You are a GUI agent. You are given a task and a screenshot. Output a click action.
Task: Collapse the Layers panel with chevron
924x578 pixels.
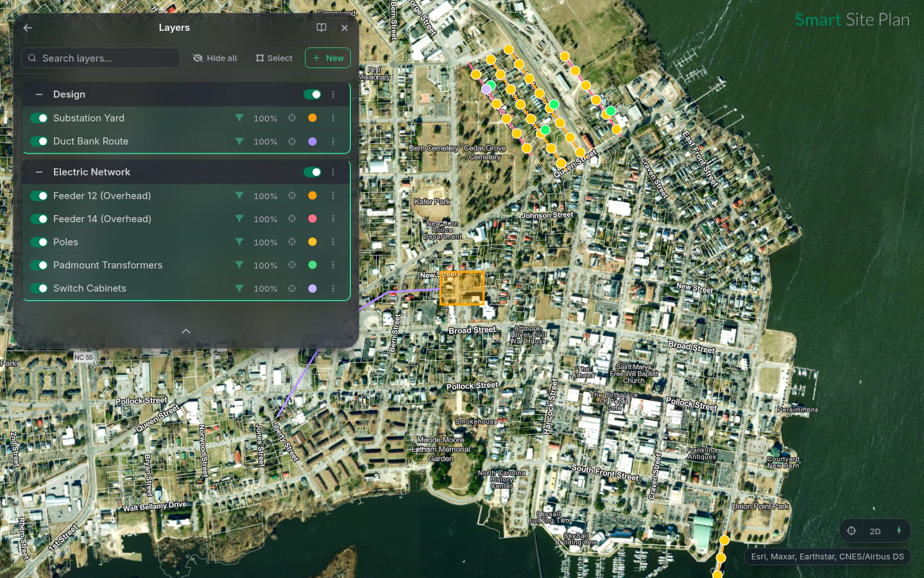[x=186, y=331]
